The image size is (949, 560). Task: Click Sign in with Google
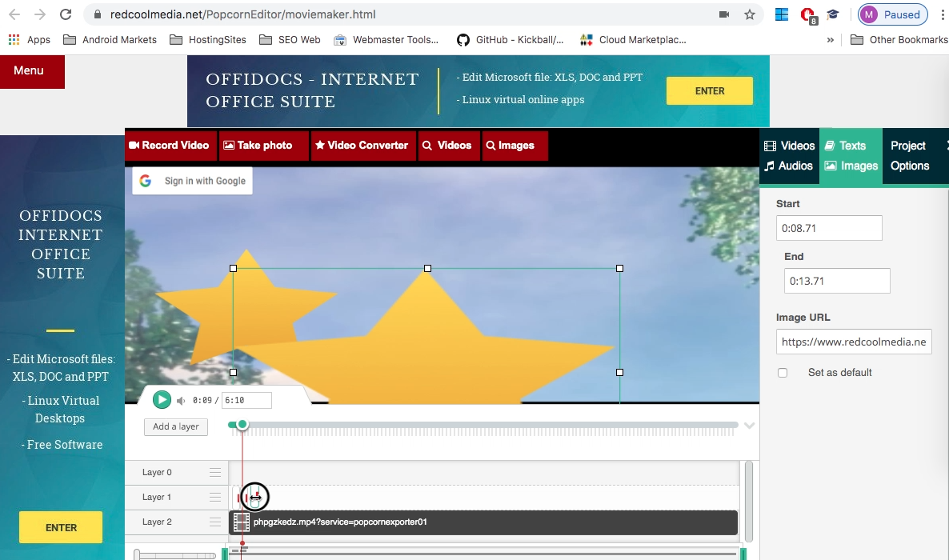point(193,181)
